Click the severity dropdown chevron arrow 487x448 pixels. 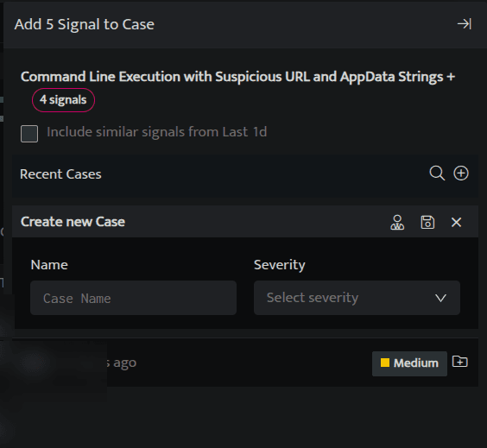click(x=440, y=298)
